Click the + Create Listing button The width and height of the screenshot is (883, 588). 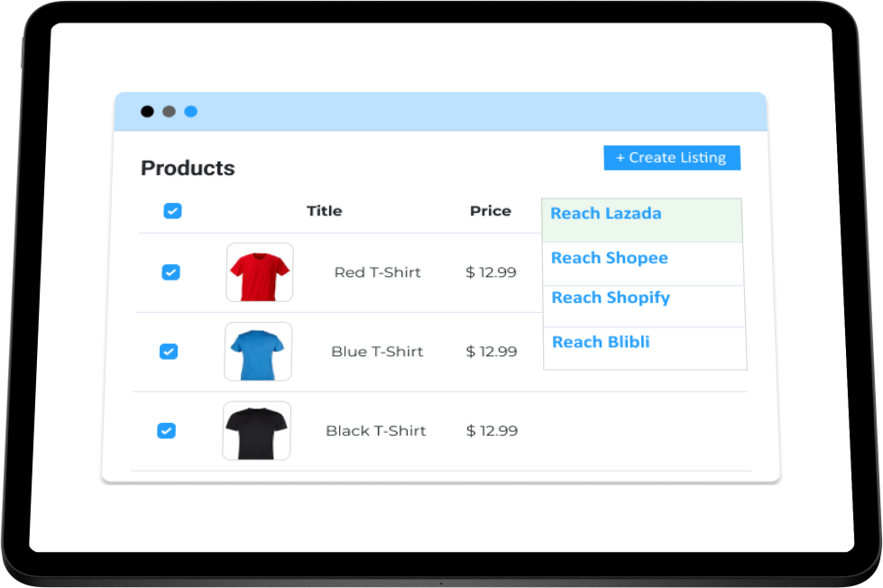pos(672,158)
